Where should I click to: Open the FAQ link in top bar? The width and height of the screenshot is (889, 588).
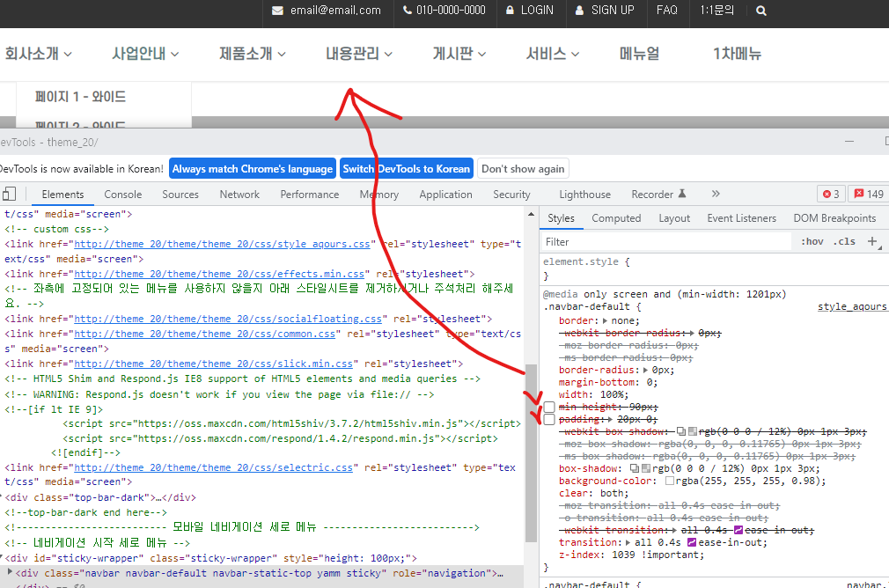[x=667, y=11]
